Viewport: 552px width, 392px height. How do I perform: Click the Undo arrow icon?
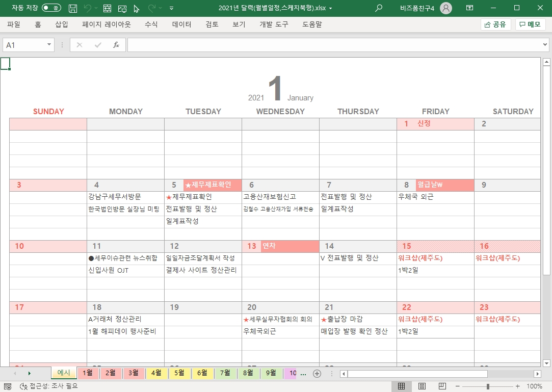tap(88, 8)
